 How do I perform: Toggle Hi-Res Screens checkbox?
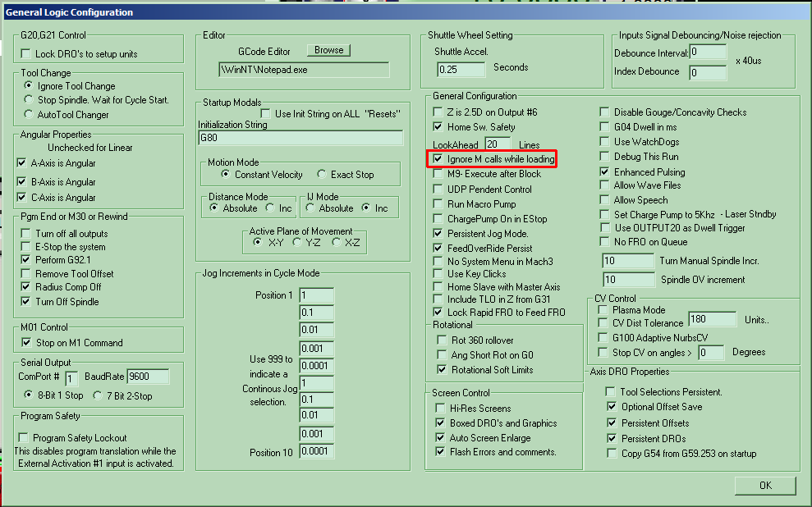(441, 409)
